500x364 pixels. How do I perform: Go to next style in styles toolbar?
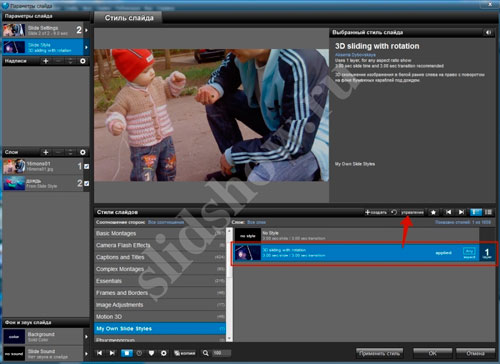[461, 212]
